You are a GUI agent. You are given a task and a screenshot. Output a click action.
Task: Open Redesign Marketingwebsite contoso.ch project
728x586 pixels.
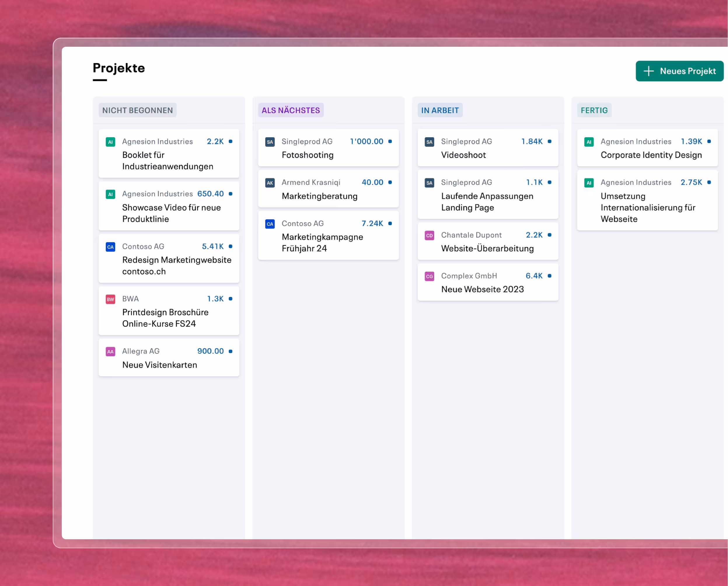pos(177,266)
